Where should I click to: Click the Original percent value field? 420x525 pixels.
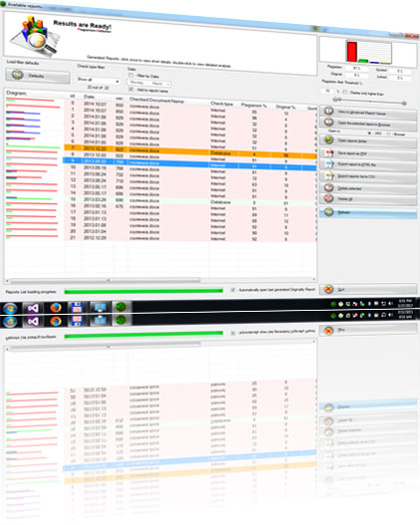356,75
